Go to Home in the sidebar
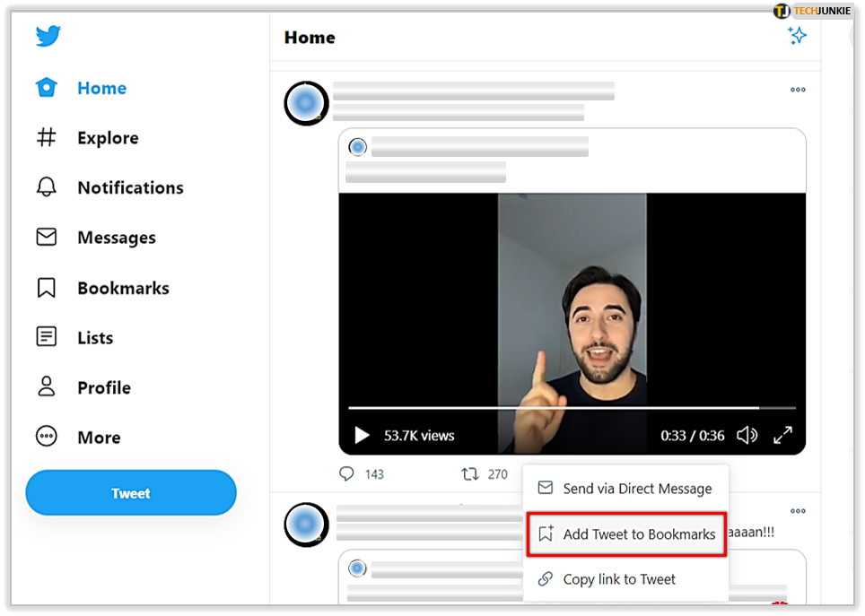The width and height of the screenshot is (865, 616). click(x=102, y=88)
